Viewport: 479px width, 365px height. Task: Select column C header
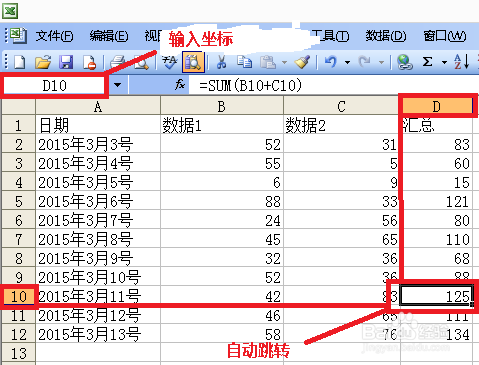[x=341, y=107]
